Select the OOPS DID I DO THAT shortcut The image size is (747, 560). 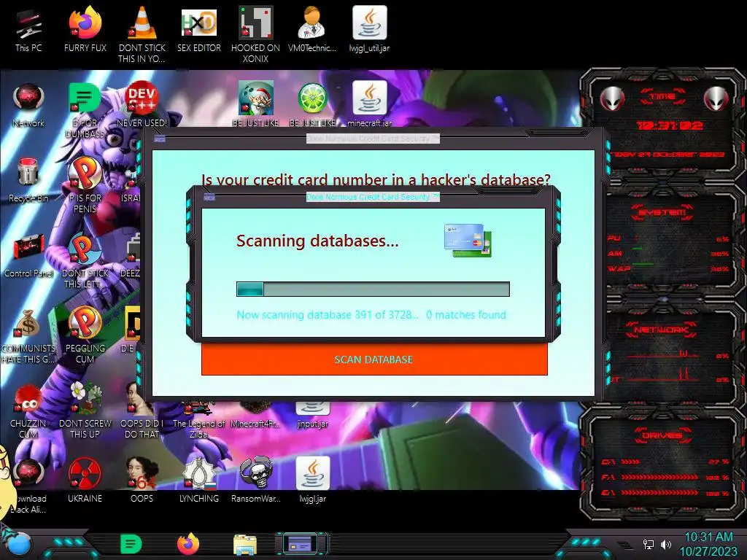(x=142, y=410)
